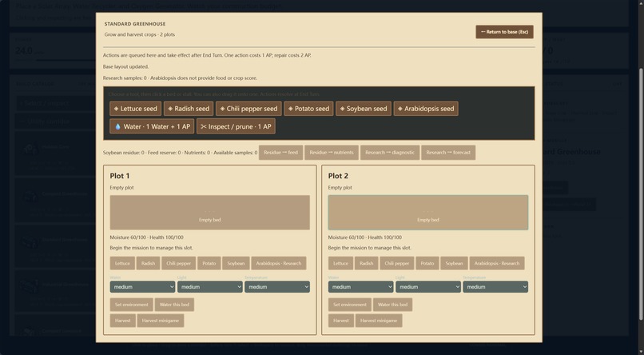Click Return to base button
This screenshot has width=644, height=355.
[x=504, y=32]
